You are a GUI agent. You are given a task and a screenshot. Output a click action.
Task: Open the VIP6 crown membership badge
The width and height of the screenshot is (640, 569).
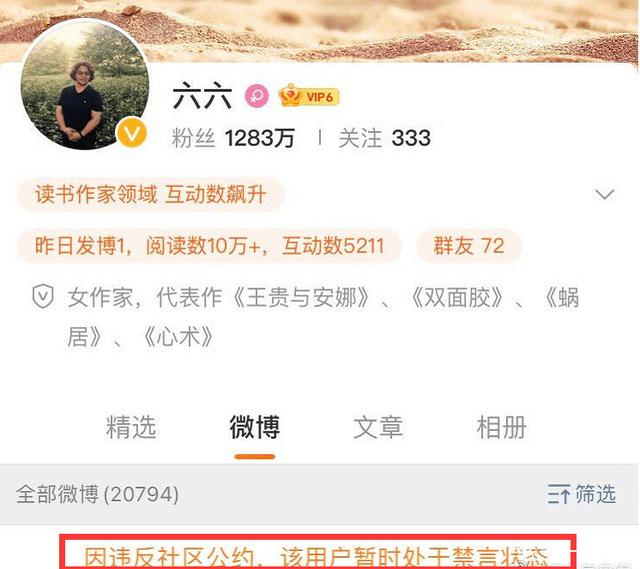coord(309,96)
